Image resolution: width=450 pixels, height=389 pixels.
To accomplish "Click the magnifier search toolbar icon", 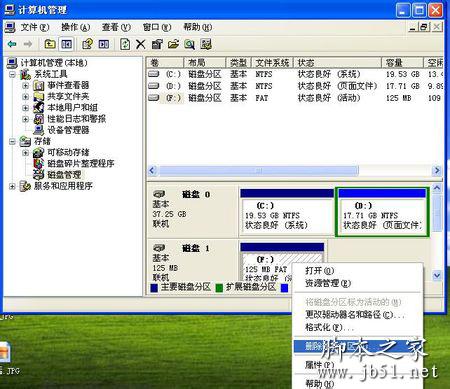I will [x=189, y=44].
